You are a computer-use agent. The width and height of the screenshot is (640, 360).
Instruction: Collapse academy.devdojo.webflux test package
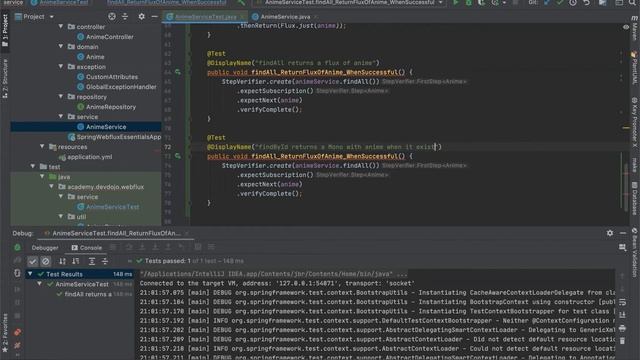(51, 187)
